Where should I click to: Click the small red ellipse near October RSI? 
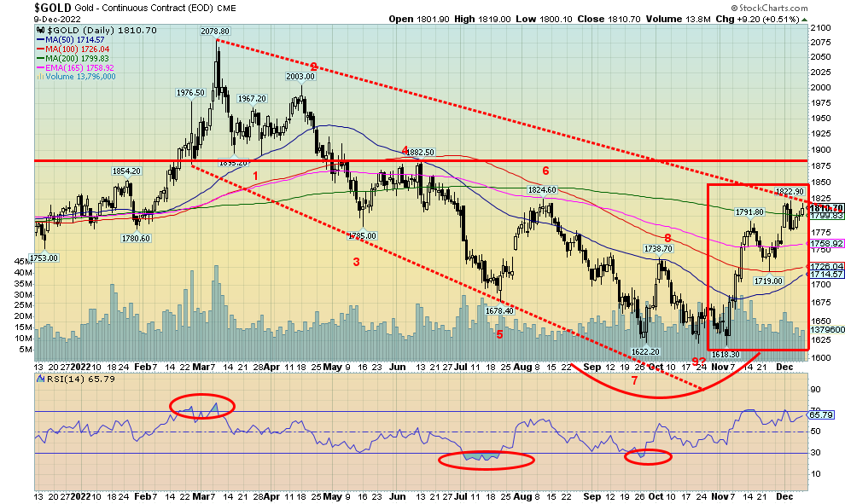(x=646, y=456)
